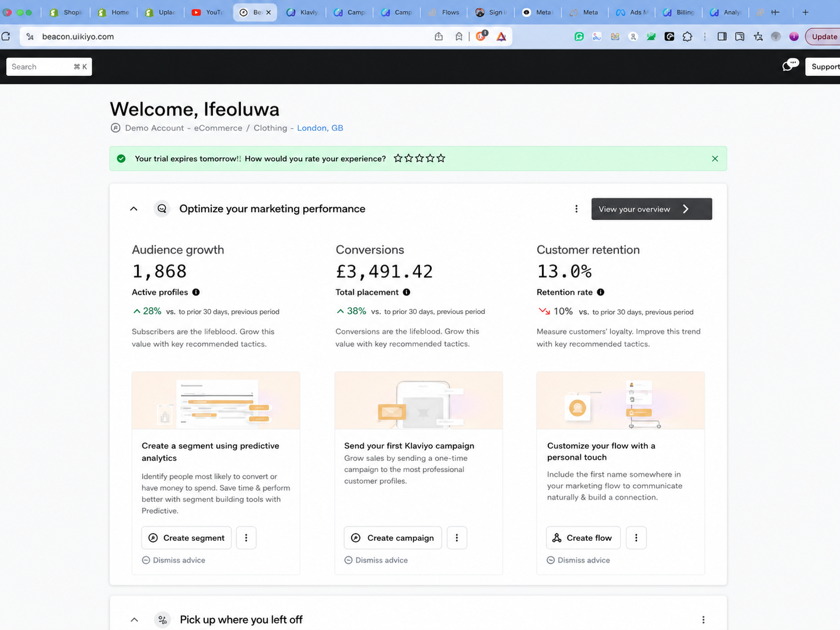The image size is (840, 630).
Task: Switch to the YouTube tab
Action: tap(208, 12)
